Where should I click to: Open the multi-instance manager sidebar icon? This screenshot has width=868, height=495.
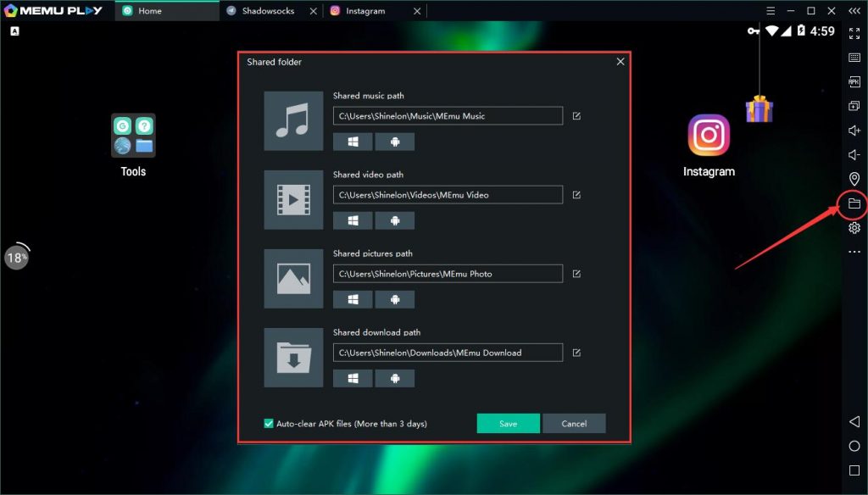(x=854, y=106)
